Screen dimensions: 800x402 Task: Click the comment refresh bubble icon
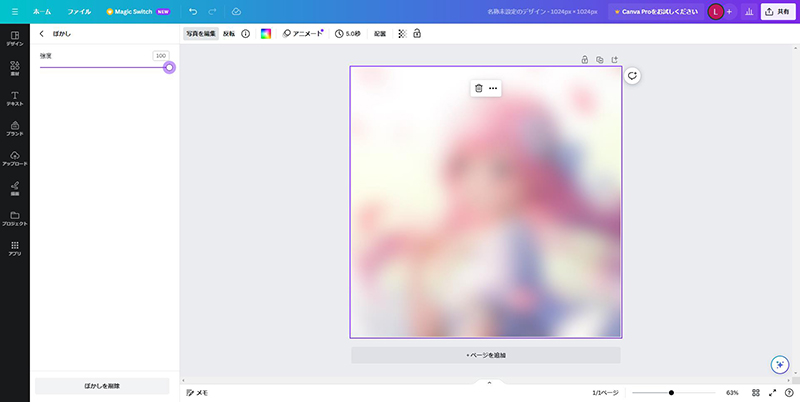point(633,76)
